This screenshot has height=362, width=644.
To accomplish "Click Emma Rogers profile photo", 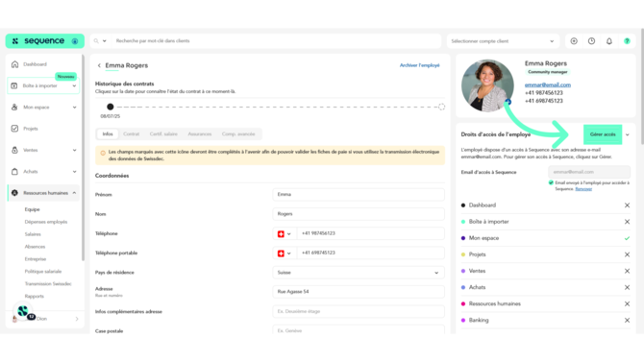I will point(487,85).
